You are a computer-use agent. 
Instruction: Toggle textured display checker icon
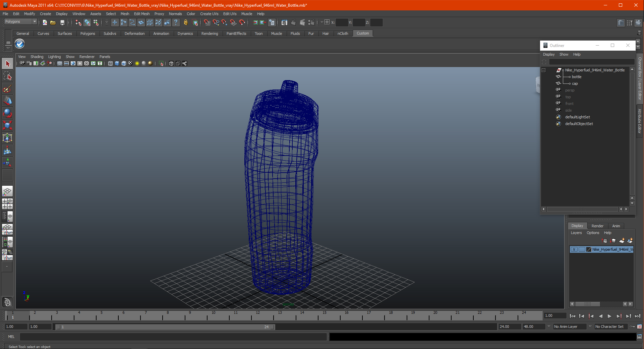click(130, 63)
